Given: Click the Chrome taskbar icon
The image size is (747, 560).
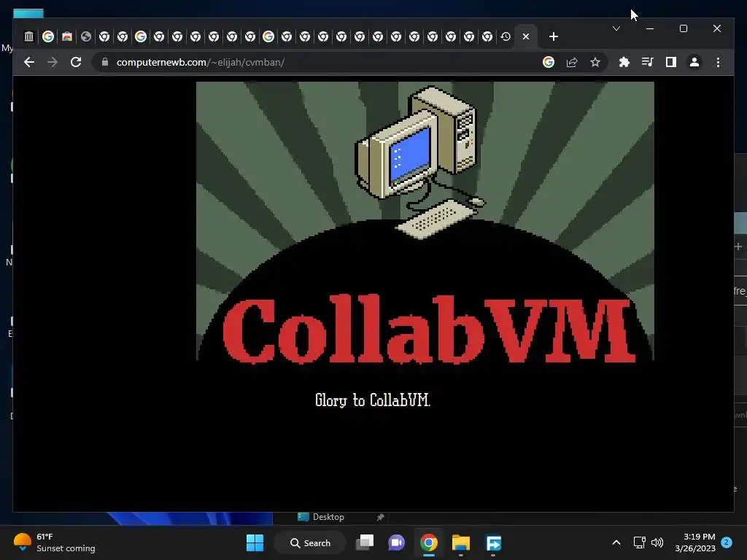Looking at the screenshot, I should pos(429,542).
